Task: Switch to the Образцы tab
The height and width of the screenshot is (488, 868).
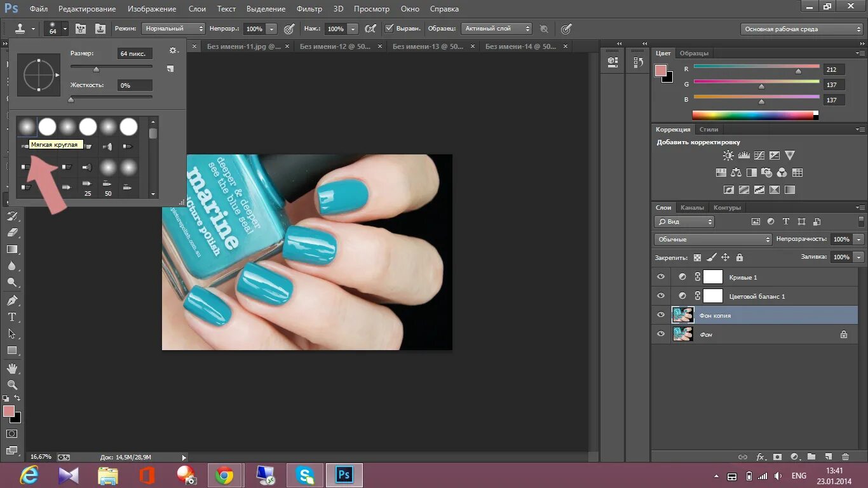Action: (x=694, y=53)
